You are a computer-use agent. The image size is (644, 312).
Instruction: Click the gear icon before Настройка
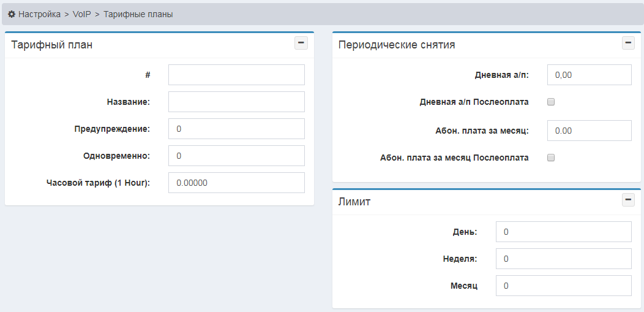point(11,14)
